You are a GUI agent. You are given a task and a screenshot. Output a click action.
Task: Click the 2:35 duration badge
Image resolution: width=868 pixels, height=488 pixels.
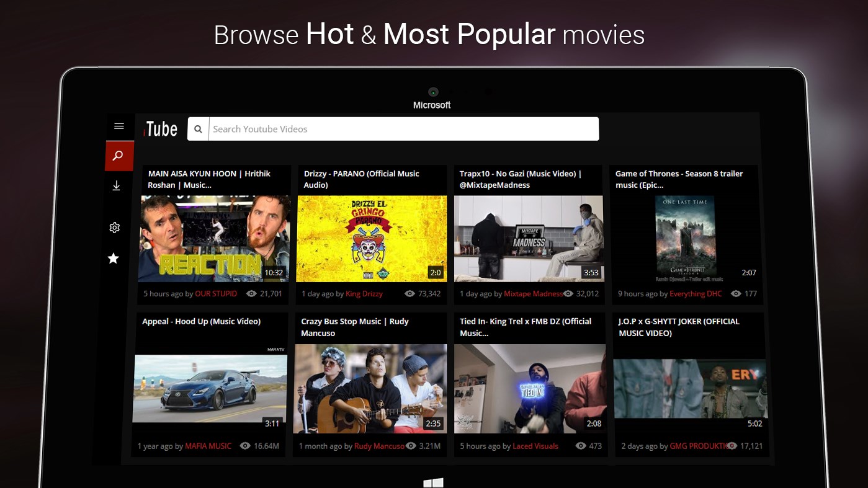click(x=433, y=424)
